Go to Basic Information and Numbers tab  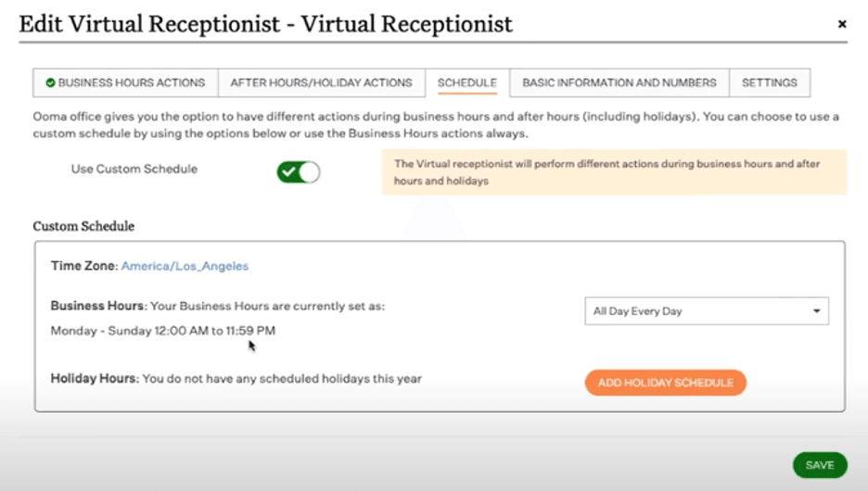pos(619,82)
